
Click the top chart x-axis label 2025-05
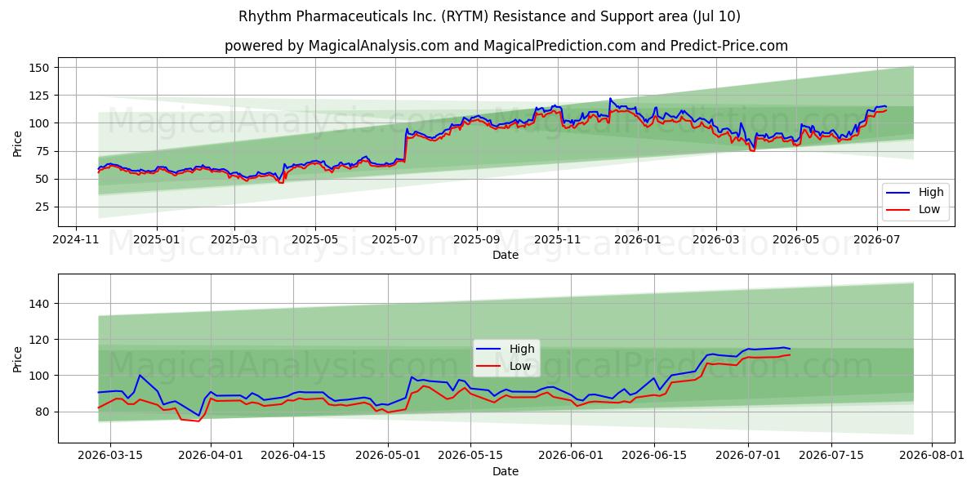tap(315, 240)
